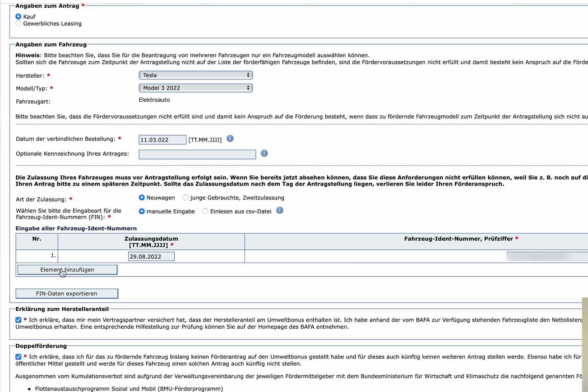This screenshot has height=392, width=588.
Task: Select the Kauf radio button
Action: pos(18,16)
